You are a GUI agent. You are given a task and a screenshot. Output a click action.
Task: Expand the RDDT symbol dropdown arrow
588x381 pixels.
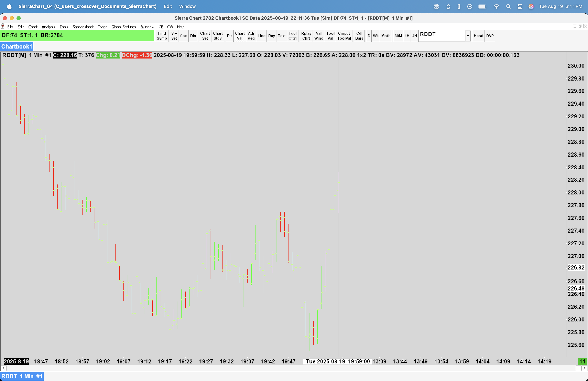(468, 36)
